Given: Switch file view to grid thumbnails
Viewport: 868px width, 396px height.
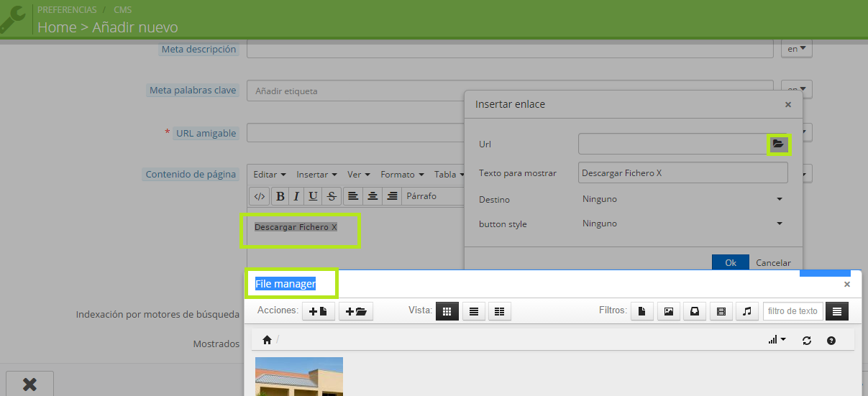Looking at the screenshot, I should click(x=447, y=311).
